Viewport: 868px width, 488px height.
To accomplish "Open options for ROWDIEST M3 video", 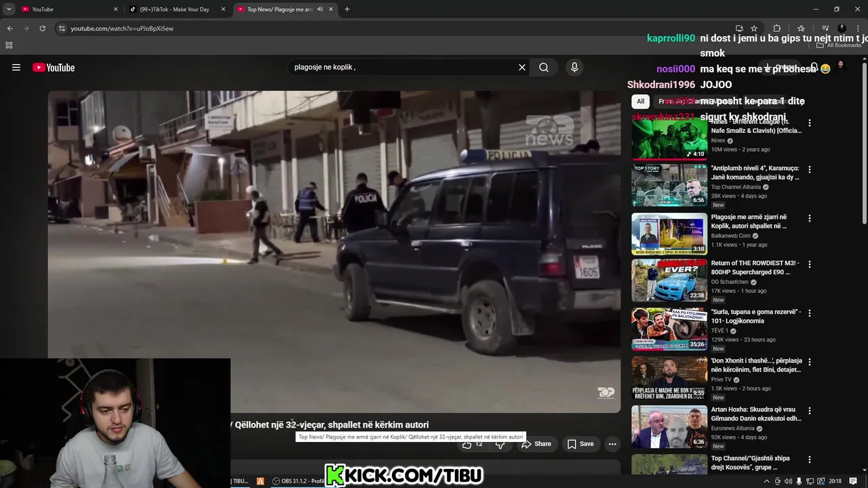I will 809,264.
